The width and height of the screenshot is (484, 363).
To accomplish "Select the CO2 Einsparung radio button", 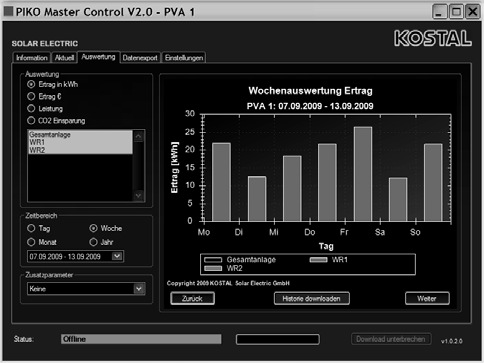I will [x=31, y=121].
